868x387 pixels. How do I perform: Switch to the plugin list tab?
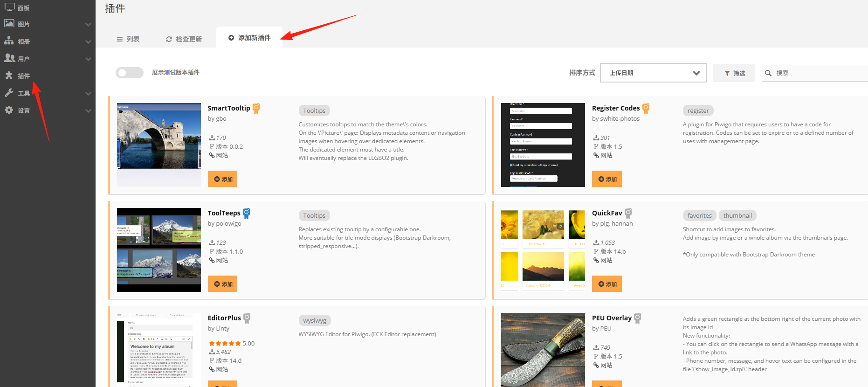point(128,39)
